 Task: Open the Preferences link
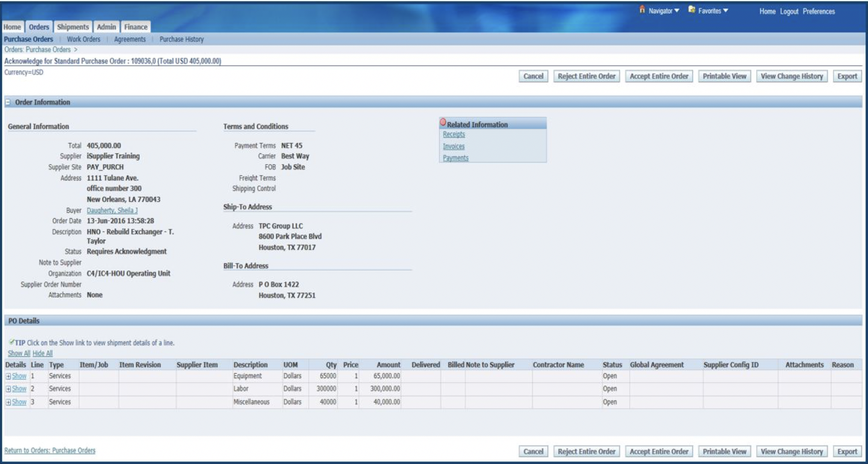(x=818, y=11)
